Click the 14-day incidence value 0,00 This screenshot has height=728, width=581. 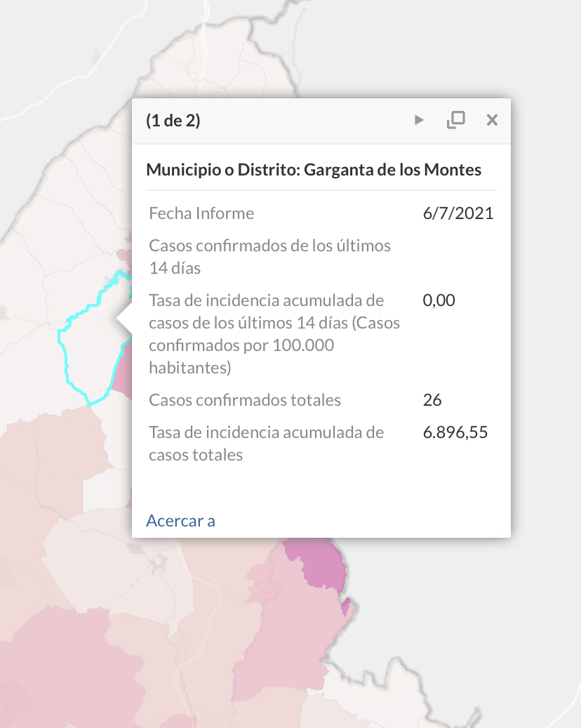(439, 300)
